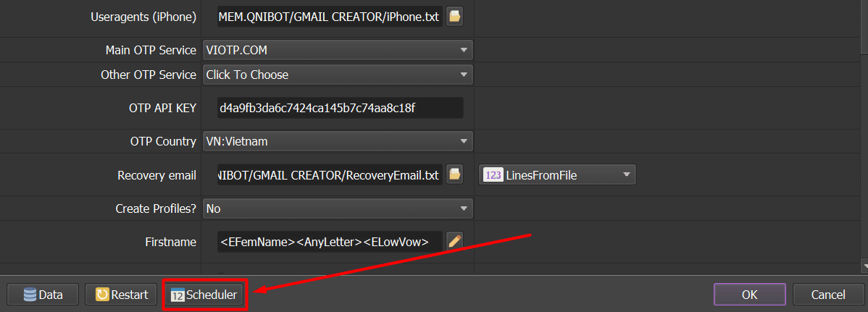The image size is (868, 312).
Task: Open the Data button
Action: tap(43, 295)
